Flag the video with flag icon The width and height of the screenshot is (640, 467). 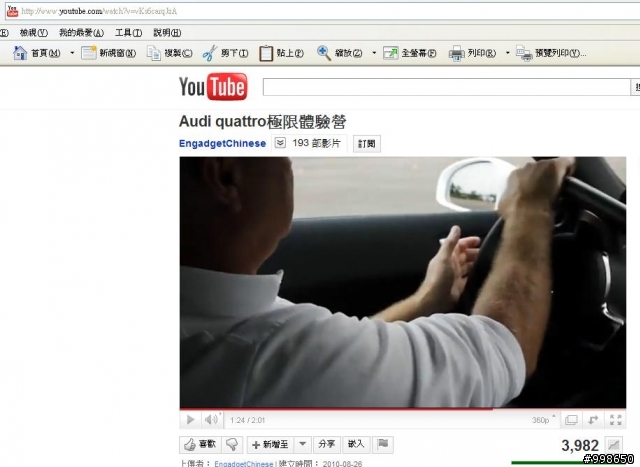point(383,445)
